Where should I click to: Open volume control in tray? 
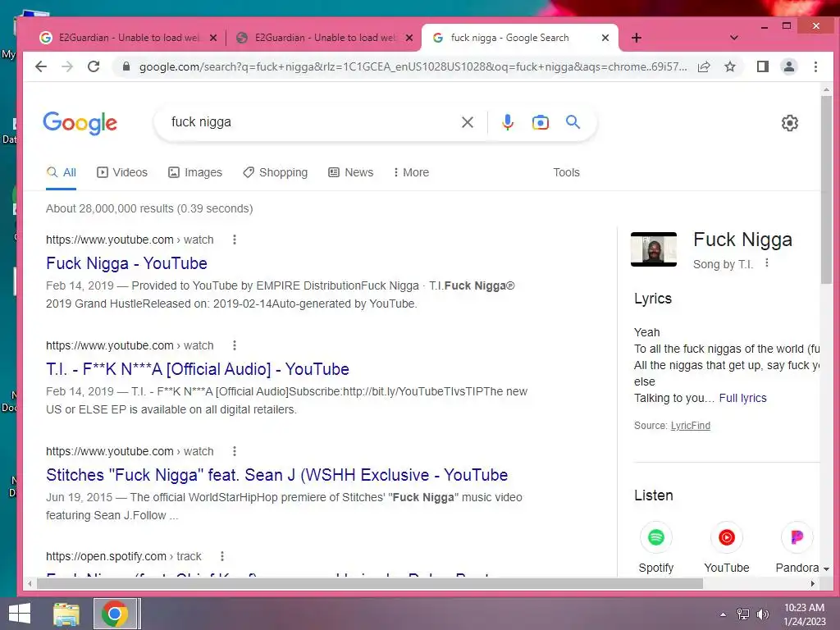point(762,614)
